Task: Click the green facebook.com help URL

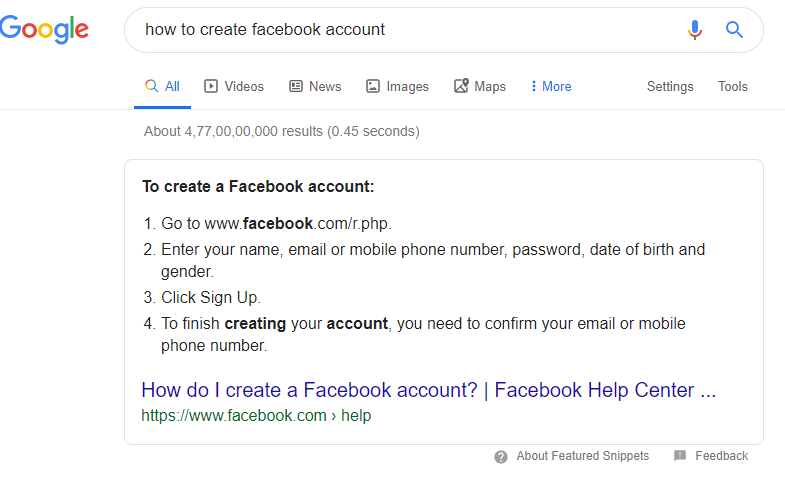Action: click(256, 416)
